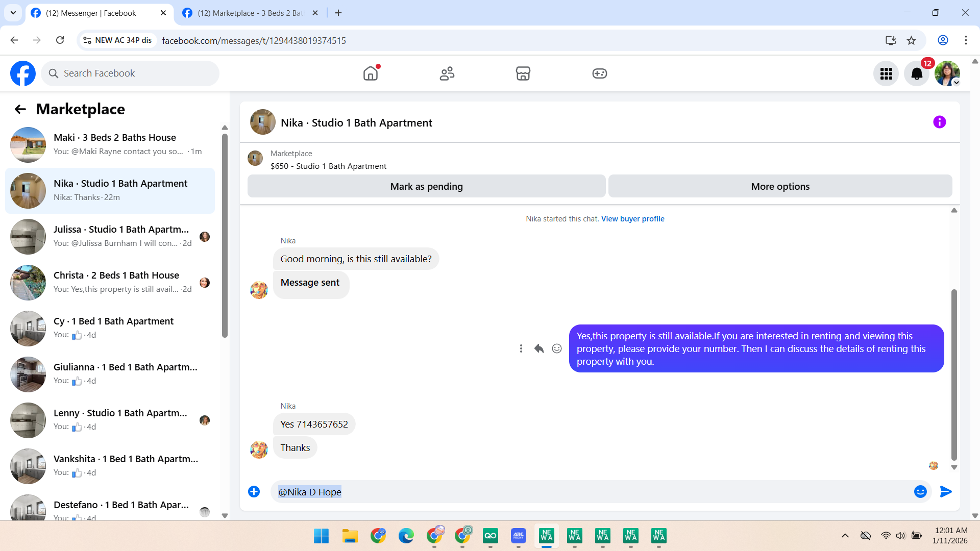Click the purple conversation info icon

(939, 122)
